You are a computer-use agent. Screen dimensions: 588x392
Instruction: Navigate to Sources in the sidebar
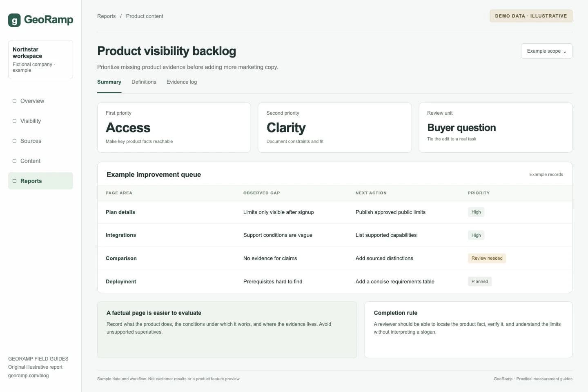click(40, 141)
